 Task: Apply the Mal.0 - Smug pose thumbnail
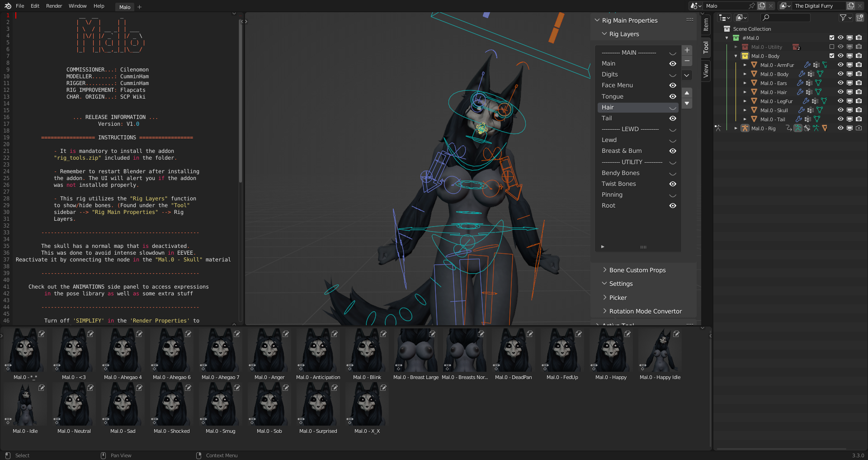coord(220,405)
